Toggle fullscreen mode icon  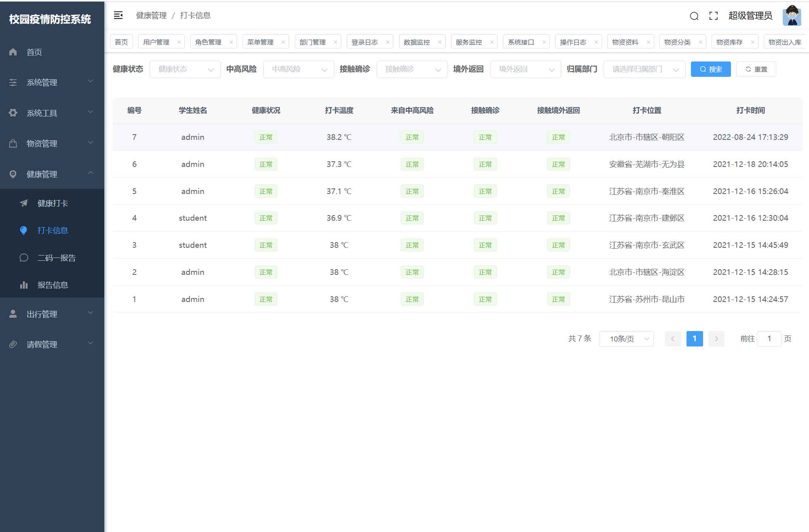[713, 16]
